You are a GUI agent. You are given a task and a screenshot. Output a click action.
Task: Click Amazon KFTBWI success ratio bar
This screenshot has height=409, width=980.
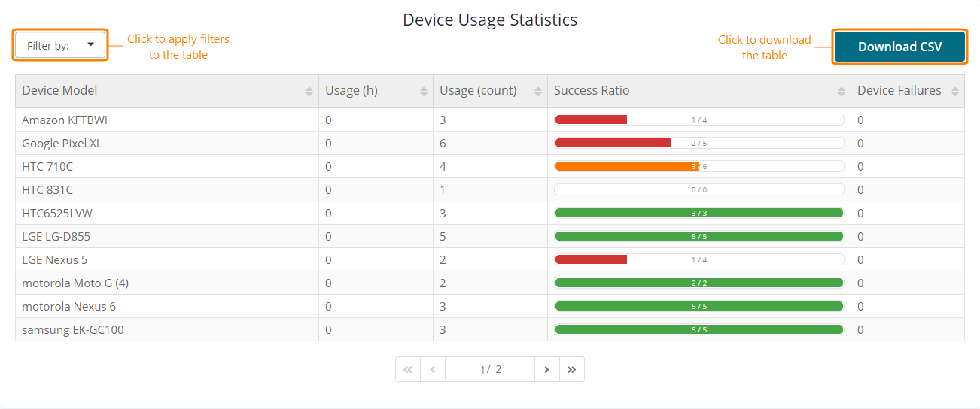698,120
